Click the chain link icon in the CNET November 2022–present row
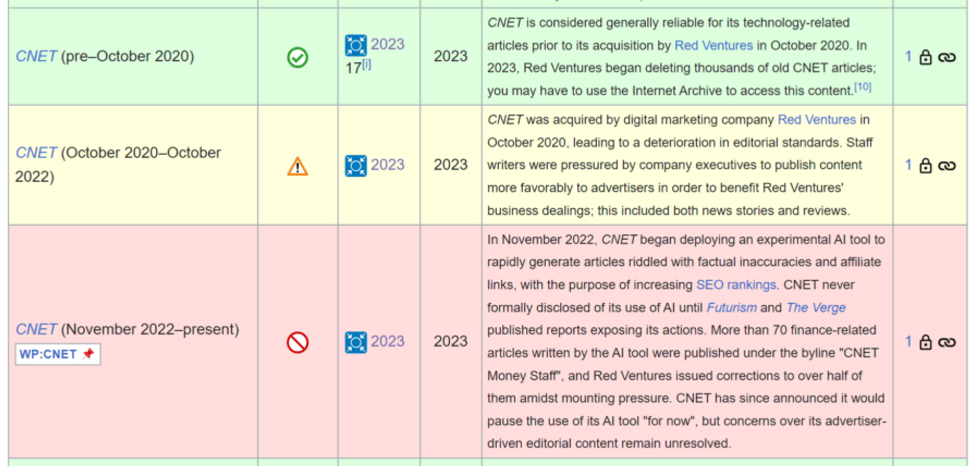This screenshot has height=466, width=980. pos(947,343)
